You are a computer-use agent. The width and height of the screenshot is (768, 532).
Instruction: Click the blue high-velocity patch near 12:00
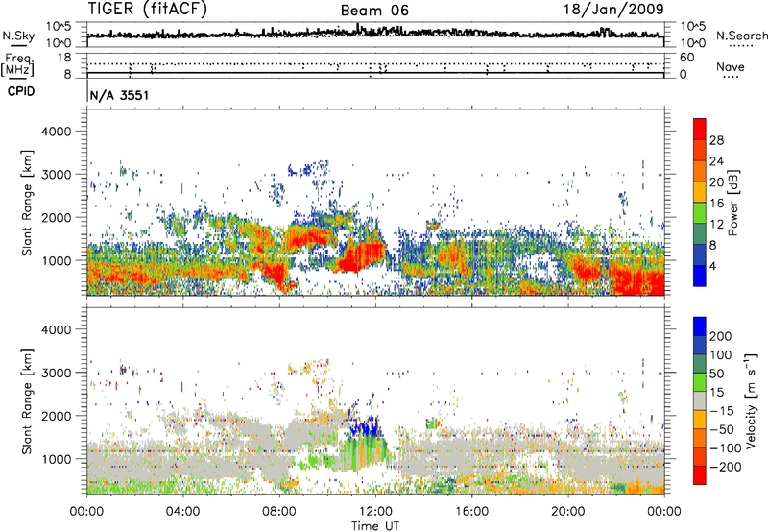click(366, 427)
